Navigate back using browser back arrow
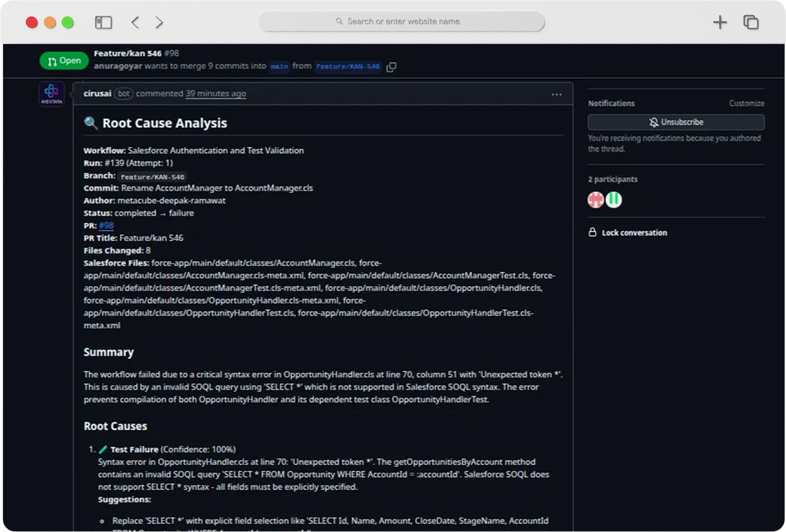786x532 pixels. [x=135, y=22]
